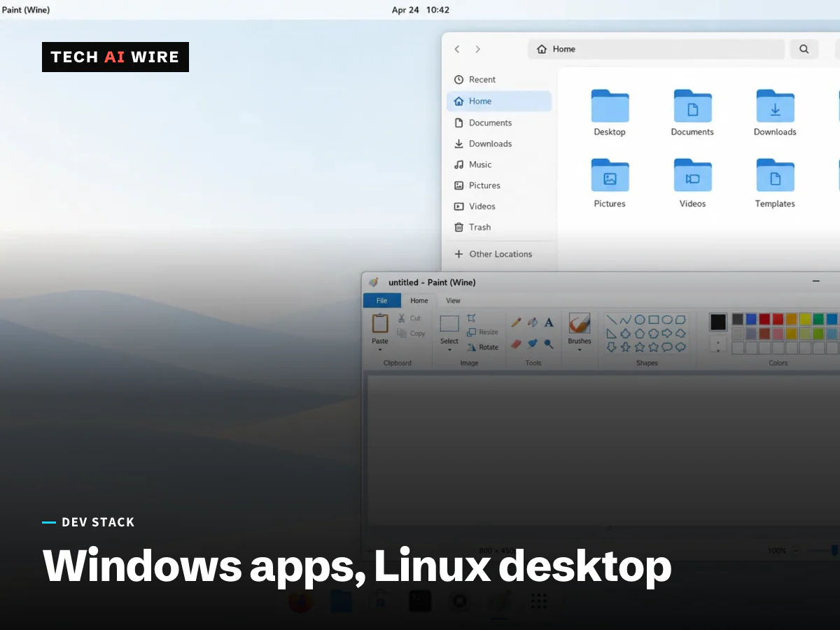Open the Documents folder icon in grid

click(x=692, y=106)
